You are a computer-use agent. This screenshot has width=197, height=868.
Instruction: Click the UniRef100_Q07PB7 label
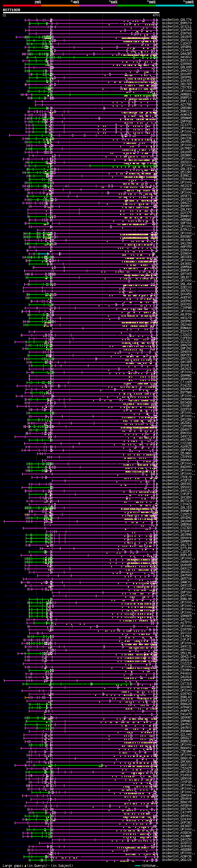pyautogui.click(x=177, y=149)
